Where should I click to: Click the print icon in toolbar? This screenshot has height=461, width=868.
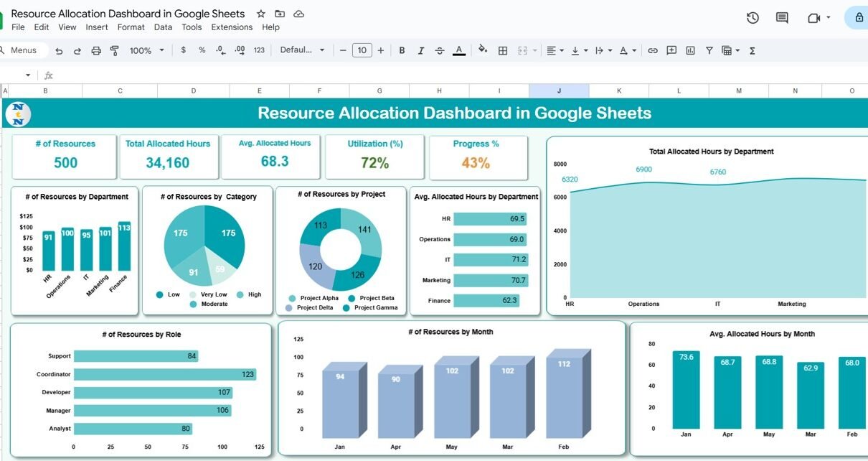96,50
